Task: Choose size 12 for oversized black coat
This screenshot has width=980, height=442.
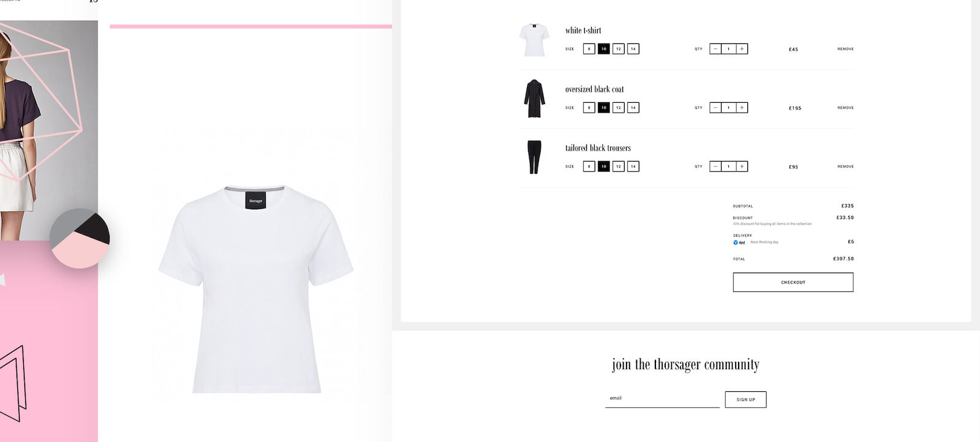Action: [x=619, y=108]
